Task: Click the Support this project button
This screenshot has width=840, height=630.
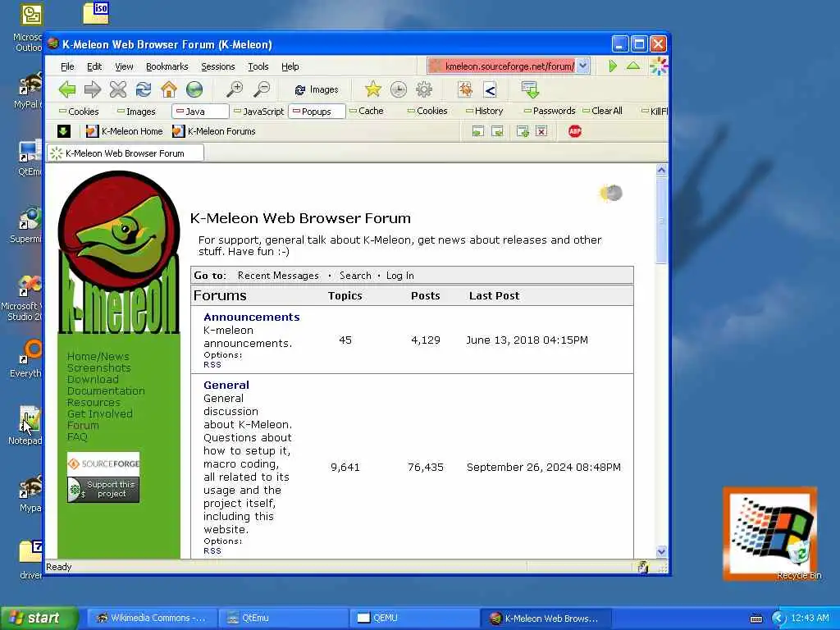Action: [x=103, y=489]
